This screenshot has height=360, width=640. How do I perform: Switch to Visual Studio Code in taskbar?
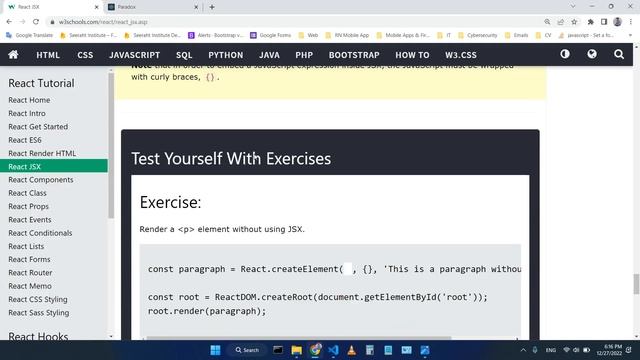click(333, 350)
